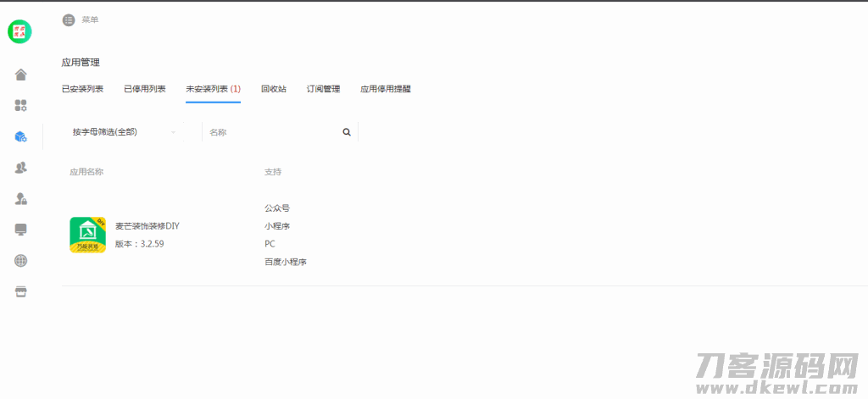Open the monitor icon in sidebar

coord(21,230)
